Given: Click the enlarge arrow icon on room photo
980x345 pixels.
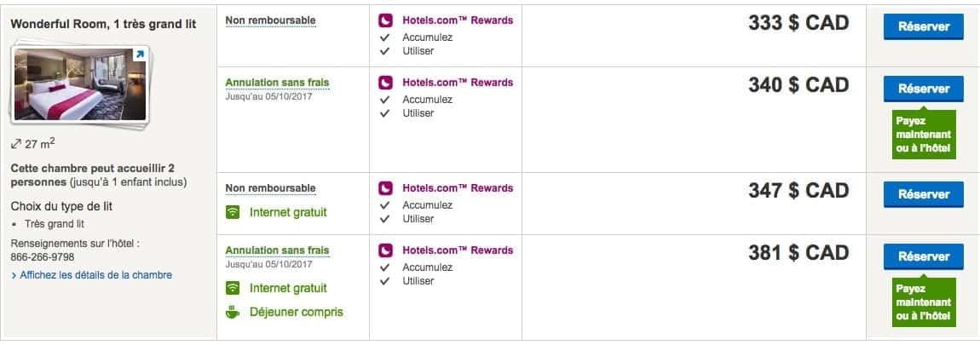Looking at the screenshot, I should pyautogui.click(x=140, y=55).
